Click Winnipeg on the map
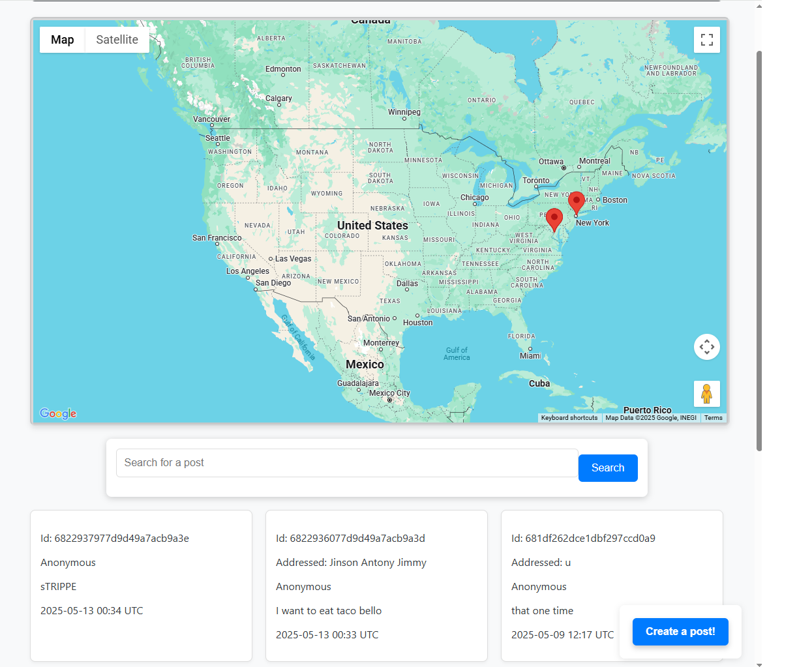The height and width of the screenshot is (667, 812). click(404, 112)
